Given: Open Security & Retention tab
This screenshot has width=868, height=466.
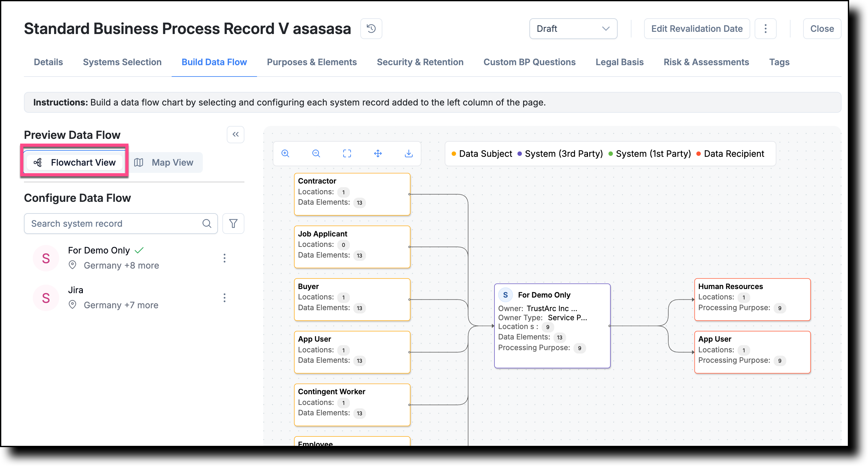Looking at the screenshot, I should pyautogui.click(x=420, y=62).
